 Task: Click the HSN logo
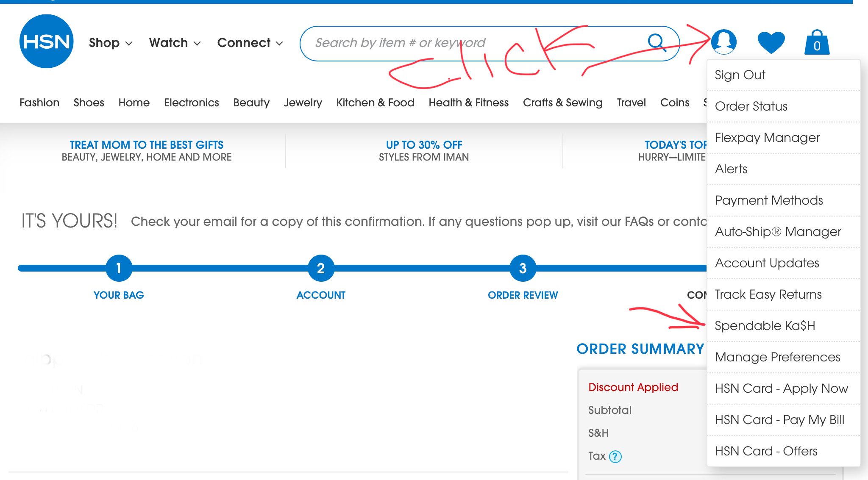coord(47,42)
